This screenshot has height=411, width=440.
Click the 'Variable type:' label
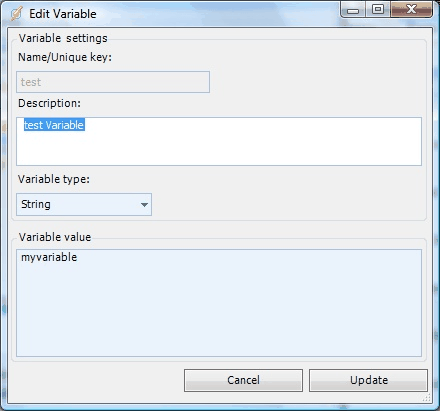[x=54, y=179]
